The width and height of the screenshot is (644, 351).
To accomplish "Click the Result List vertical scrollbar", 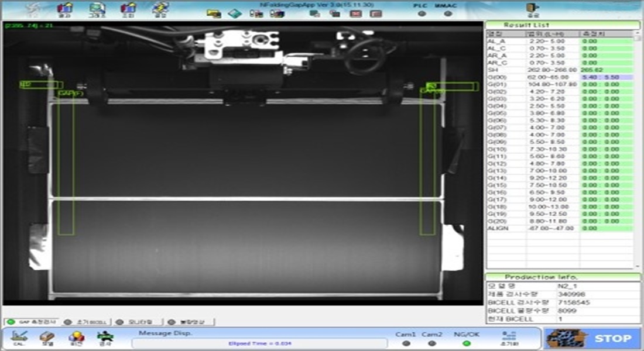I will 636,146.
